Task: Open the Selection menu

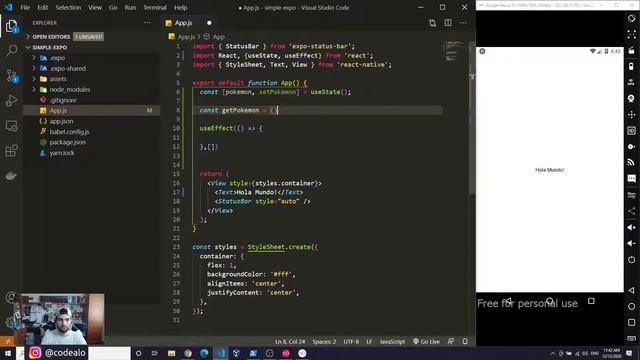Action: pyautogui.click(x=68, y=7)
